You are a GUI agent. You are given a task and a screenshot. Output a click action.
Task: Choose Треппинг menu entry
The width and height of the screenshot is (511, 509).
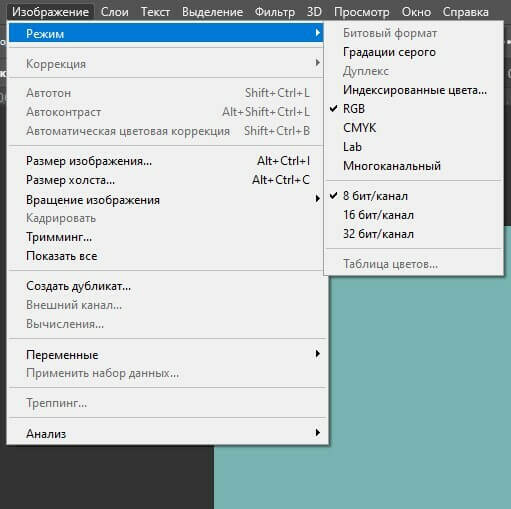(x=166, y=403)
